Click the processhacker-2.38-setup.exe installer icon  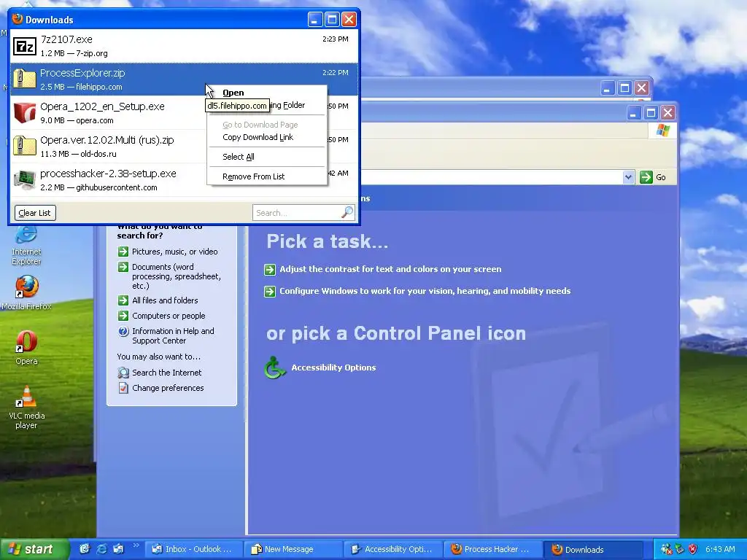tap(25, 180)
